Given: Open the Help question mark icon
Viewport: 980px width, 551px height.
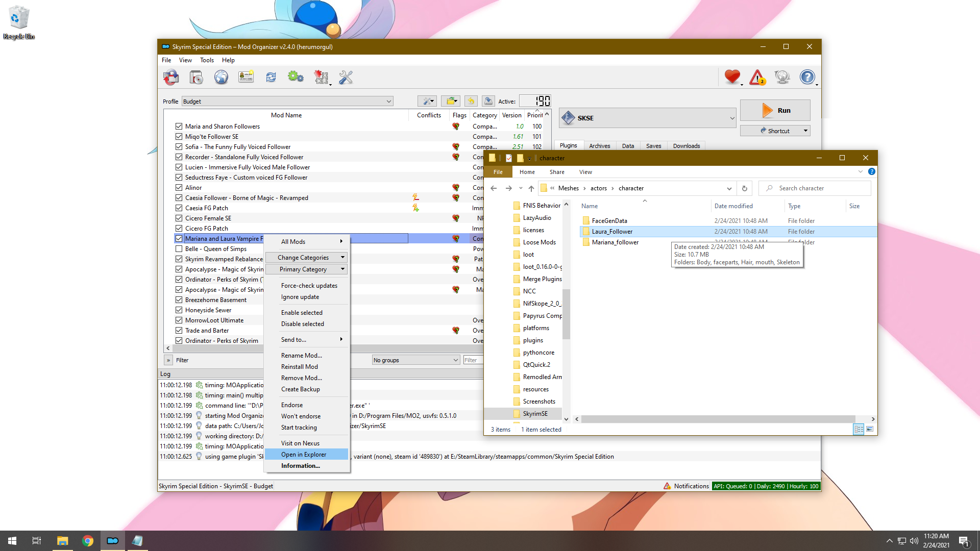Looking at the screenshot, I should (x=807, y=77).
